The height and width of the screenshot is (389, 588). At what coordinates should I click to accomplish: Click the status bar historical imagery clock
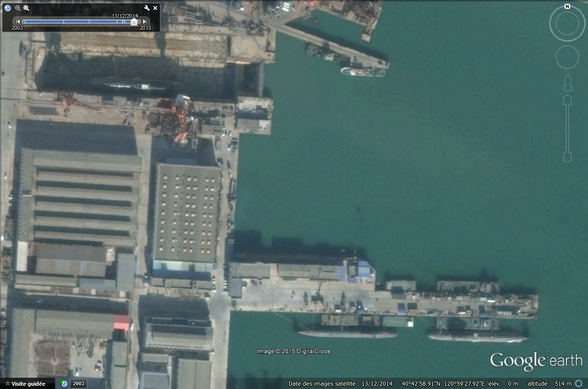tap(64, 384)
